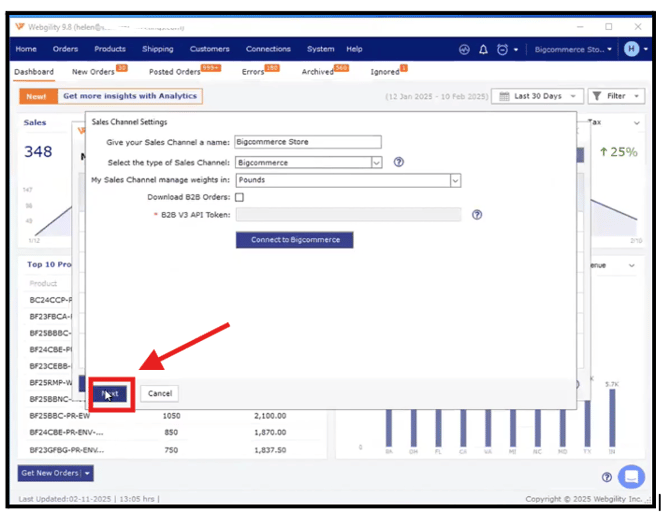Open the chat support bubble icon
The height and width of the screenshot is (526, 670).
(x=631, y=476)
